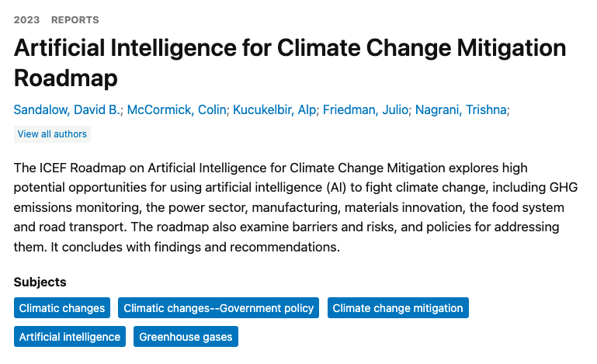
Task: Select the Climatic changes subject tag
Action: [x=62, y=308]
